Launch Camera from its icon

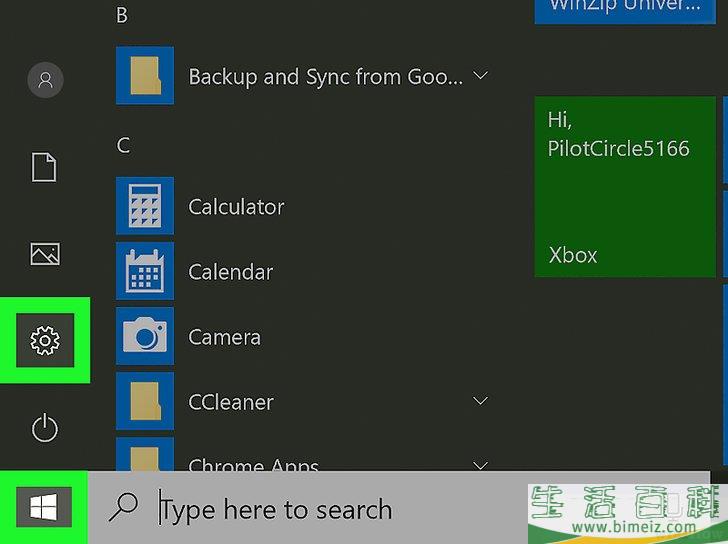pyautogui.click(x=145, y=336)
